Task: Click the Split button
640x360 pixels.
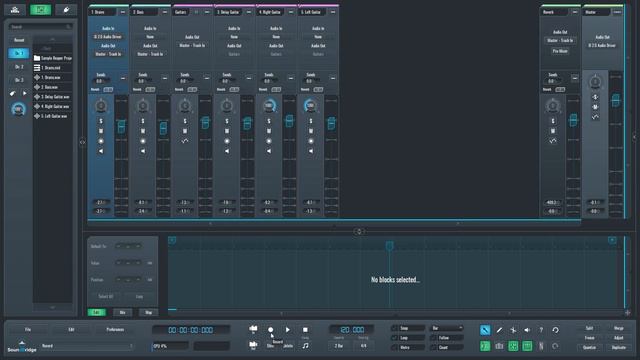Action: (x=589, y=328)
